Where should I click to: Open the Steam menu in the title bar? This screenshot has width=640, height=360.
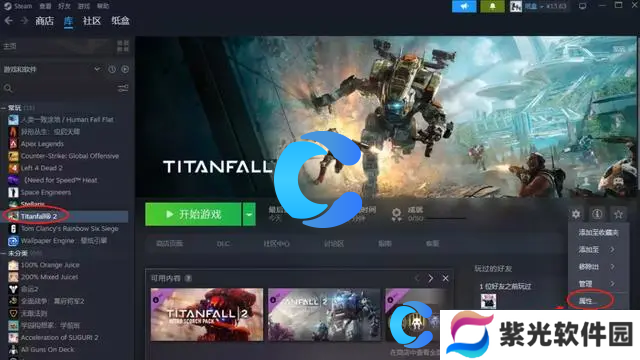[x=18, y=6]
